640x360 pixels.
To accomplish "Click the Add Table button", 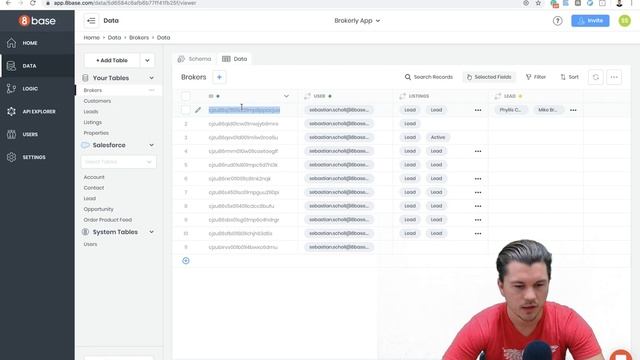I will [112, 60].
